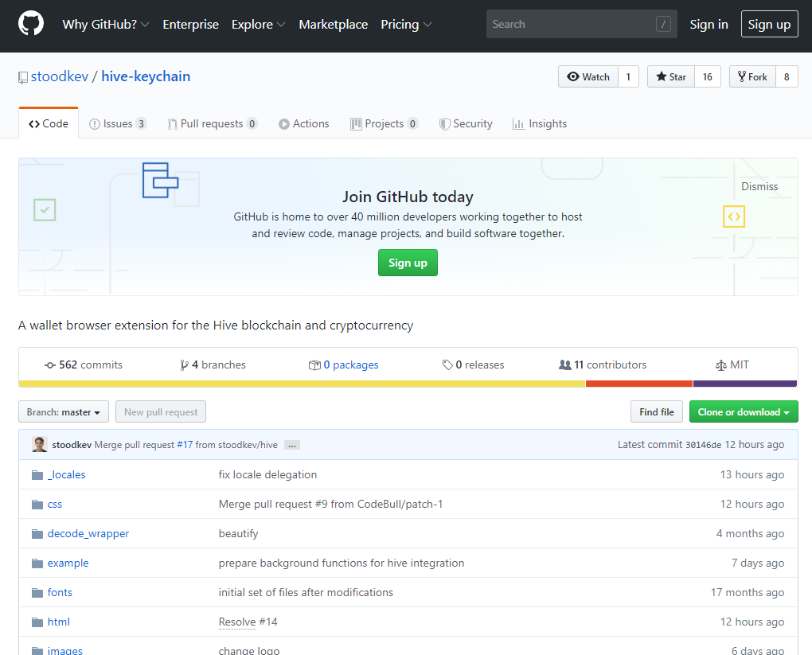Switch to the Issues tab
The image size is (812, 655).
pyautogui.click(x=118, y=123)
